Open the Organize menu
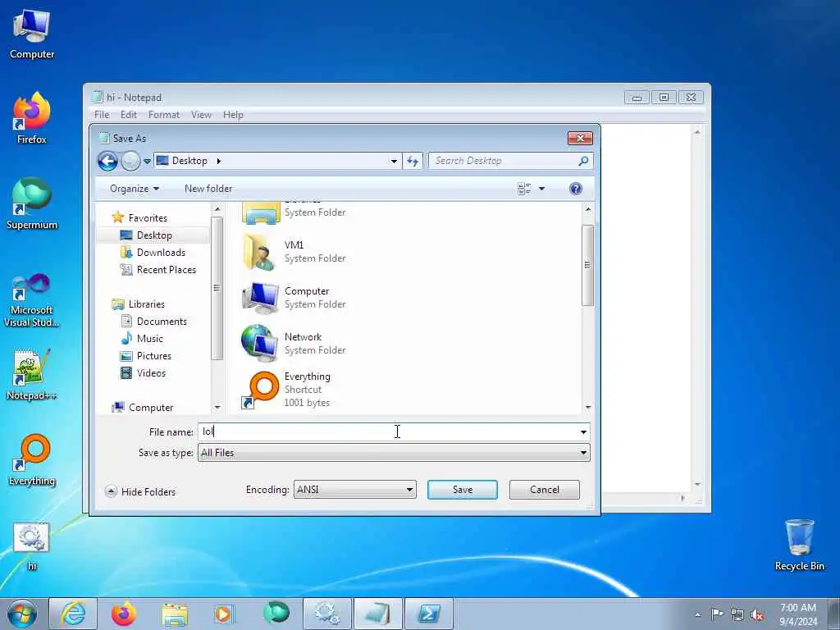Viewport: 840px width, 630px height. click(x=134, y=189)
